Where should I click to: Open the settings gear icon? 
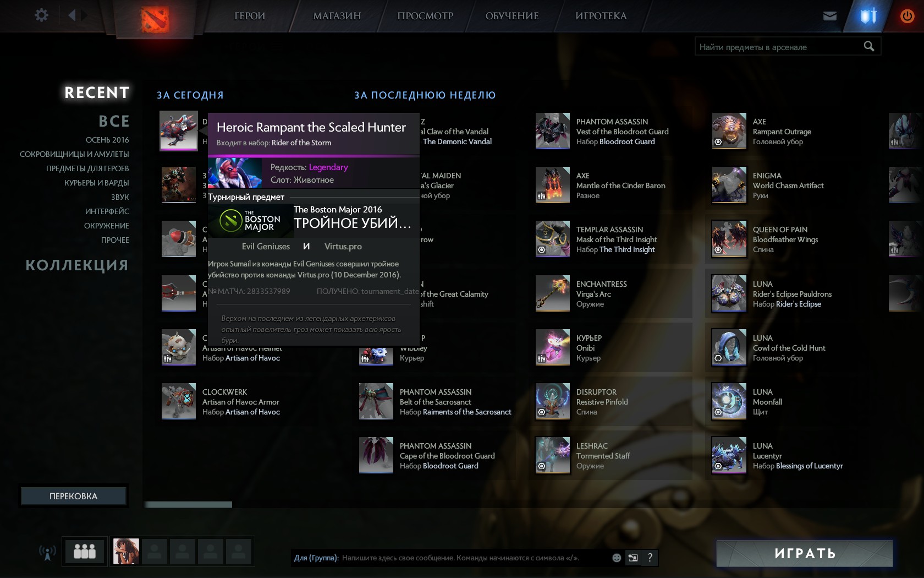(x=41, y=15)
